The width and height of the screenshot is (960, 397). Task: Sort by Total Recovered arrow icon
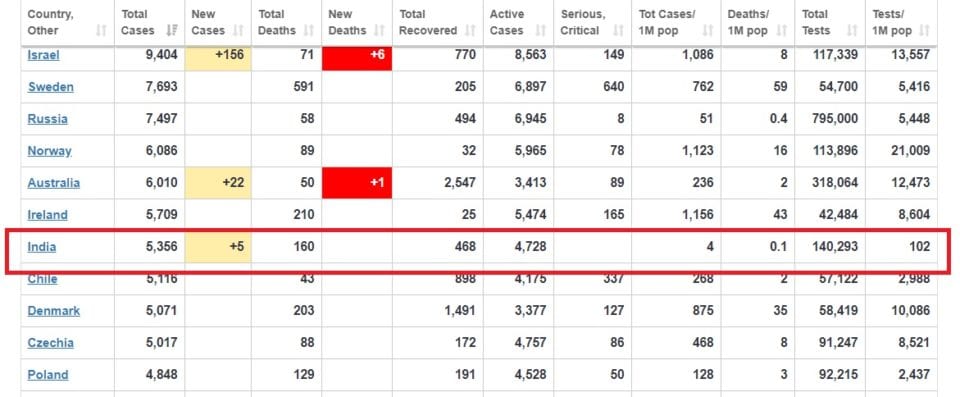470,31
